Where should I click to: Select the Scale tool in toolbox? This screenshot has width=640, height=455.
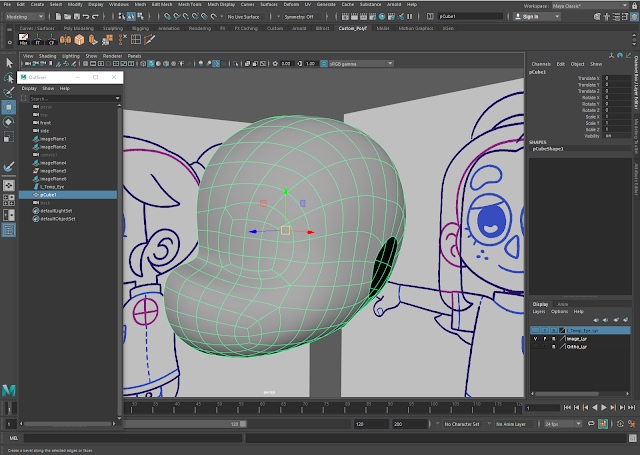coord(9,137)
